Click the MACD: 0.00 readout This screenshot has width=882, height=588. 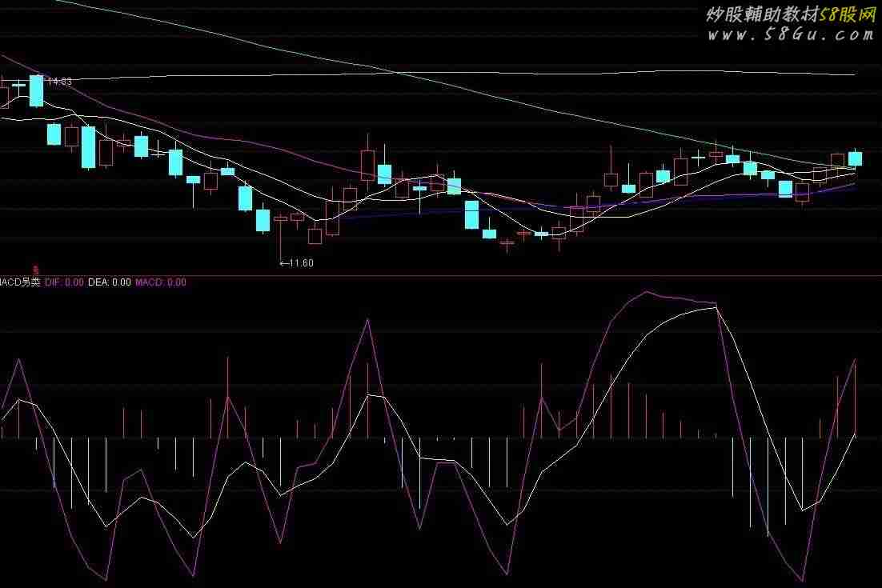pos(160,282)
